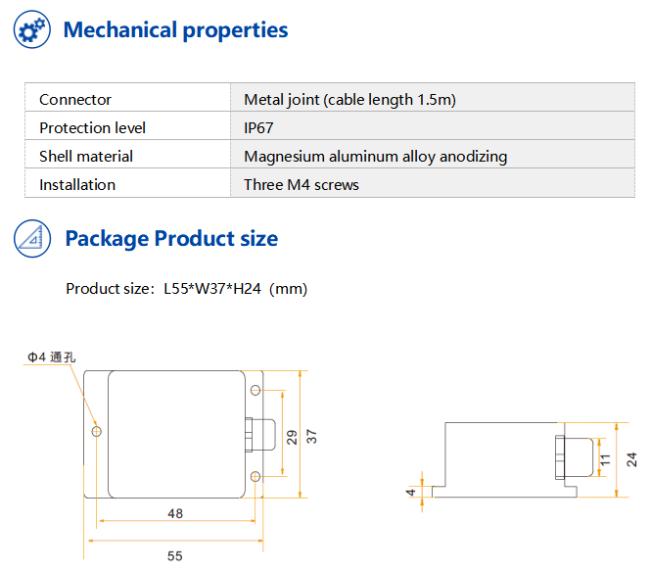
Task: Click the Metal joint cable length value
Action: pyautogui.click(x=350, y=100)
